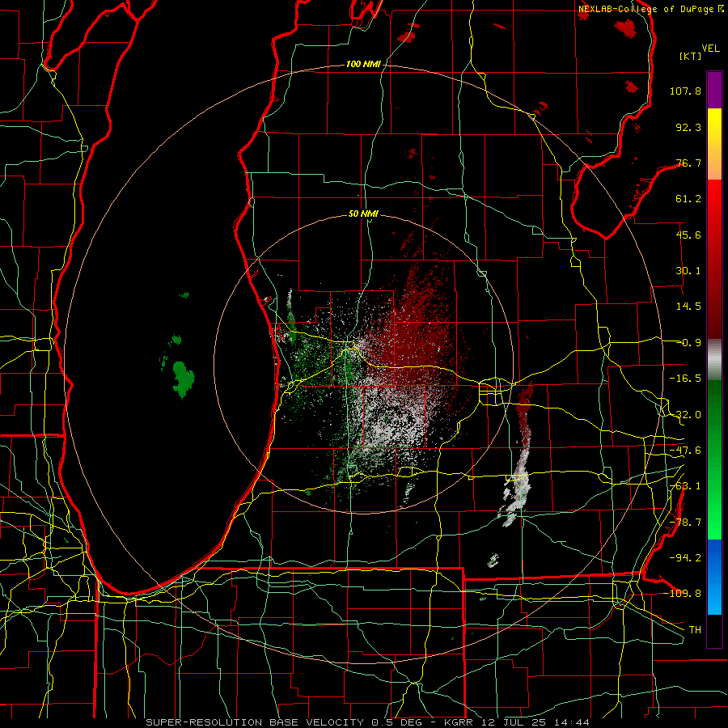Click the -94.2 legend value

click(685, 558)
